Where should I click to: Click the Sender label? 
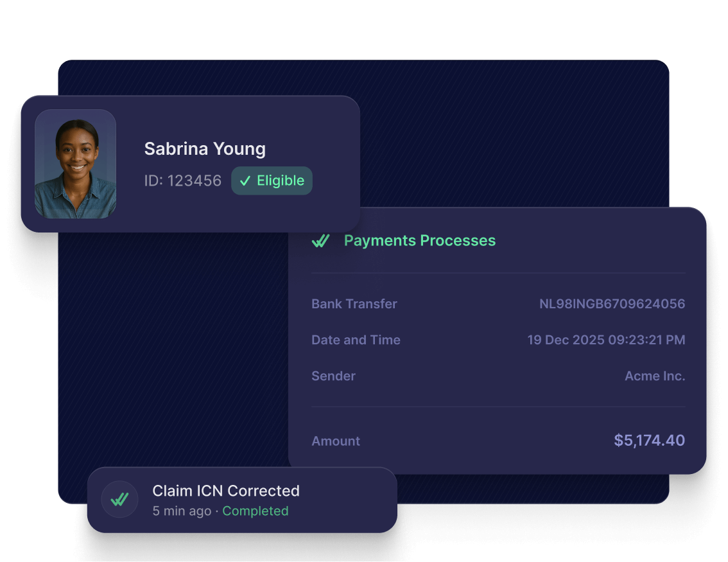click(x=333, y=376)
